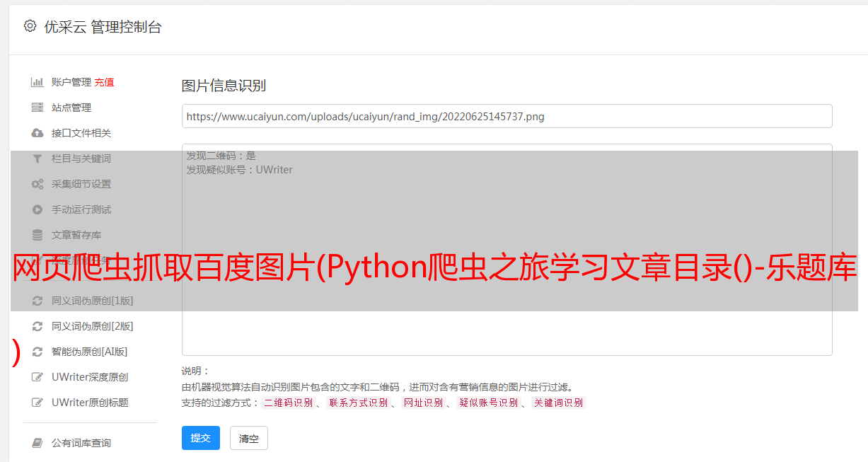This screenshot has width=868, height=462.
Task: Open the 站点管理 sidebar item
Action: tap(71, 108)
